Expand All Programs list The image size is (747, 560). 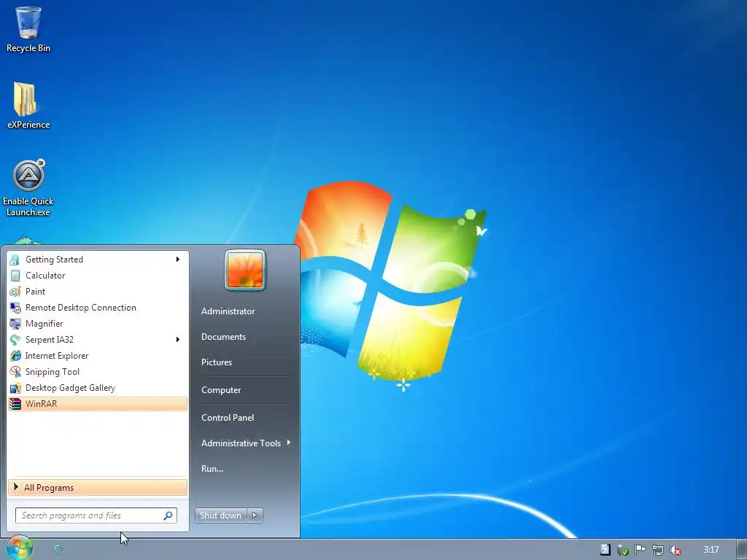coord(98,488)
